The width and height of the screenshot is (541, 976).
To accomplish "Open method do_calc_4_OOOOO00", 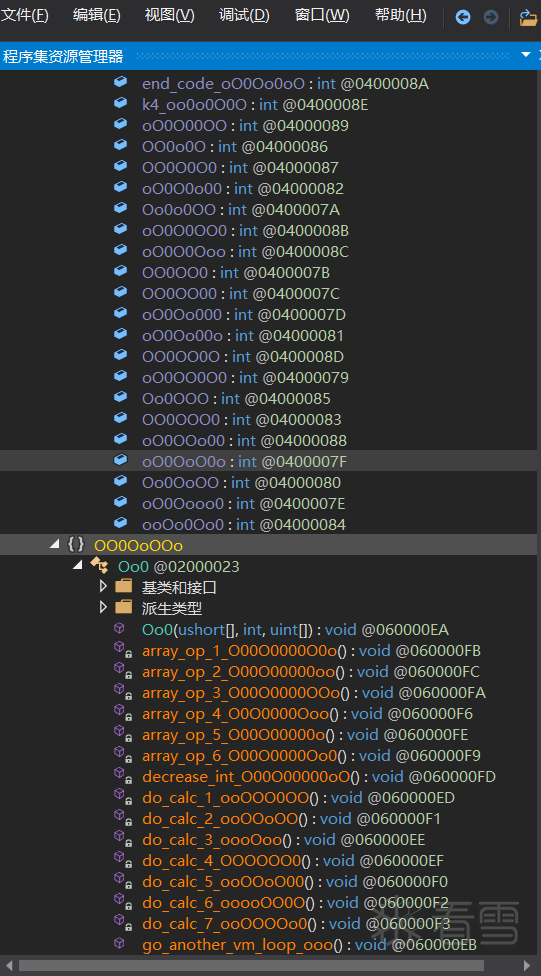I will pyautogui.click(x=293, y=861).
